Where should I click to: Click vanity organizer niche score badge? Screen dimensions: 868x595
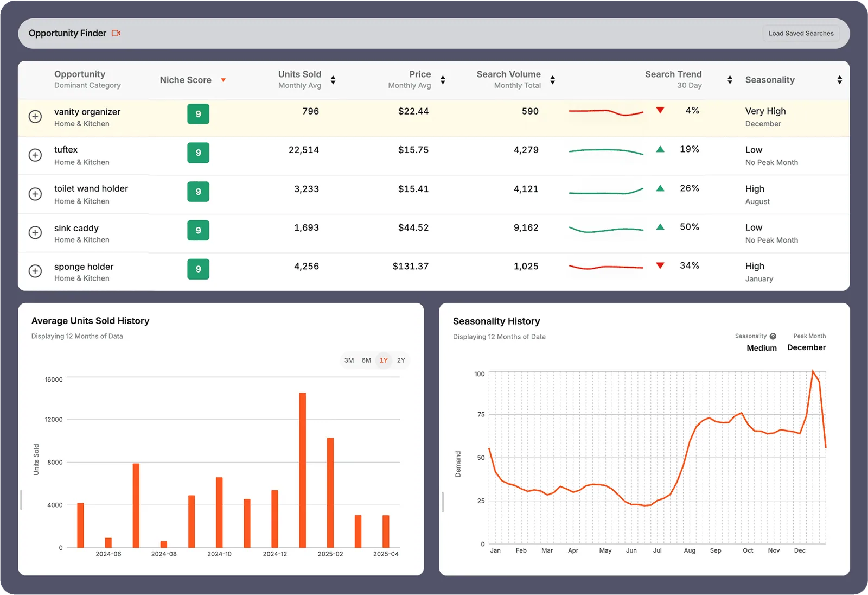tap(198, 114)
